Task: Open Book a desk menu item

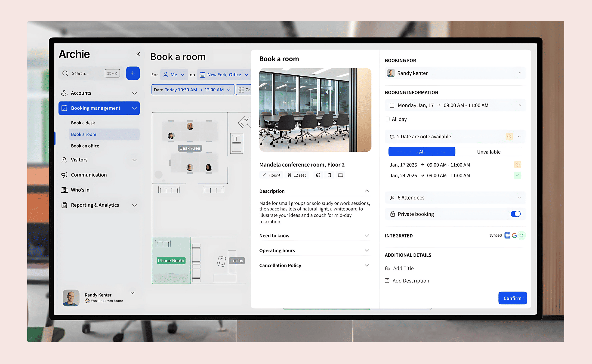Action: 83,123
